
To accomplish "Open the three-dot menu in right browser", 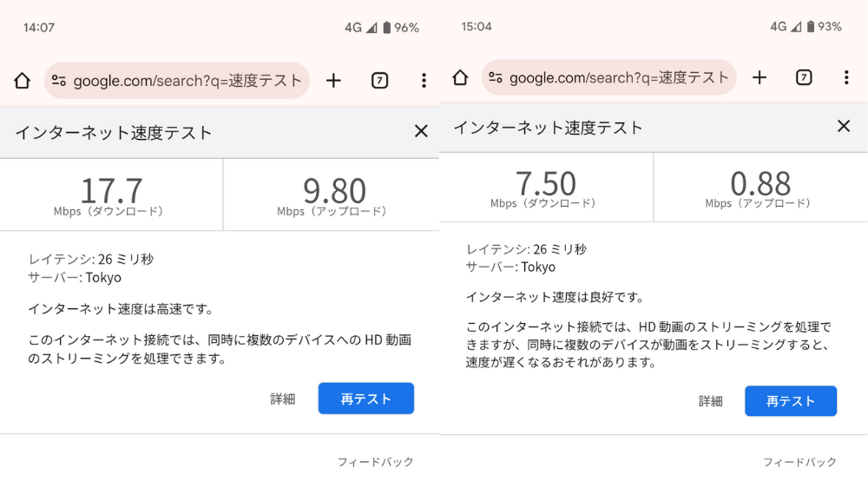I will click(846, 77).
